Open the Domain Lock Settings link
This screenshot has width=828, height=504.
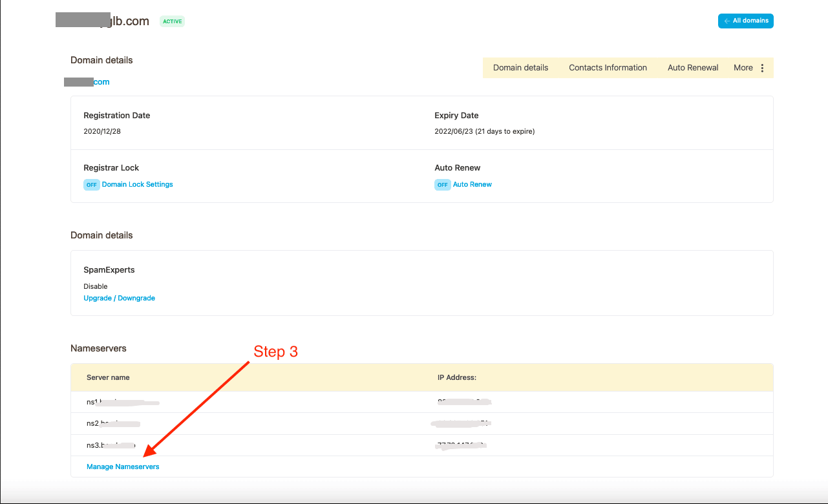pyautogui.click(x=138, y=185)
